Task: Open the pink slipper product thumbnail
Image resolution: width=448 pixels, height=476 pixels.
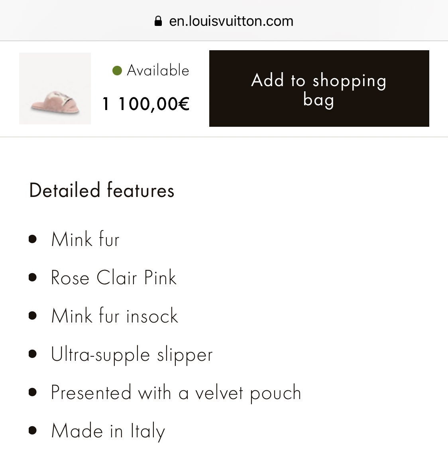Action: pos(55,89)
